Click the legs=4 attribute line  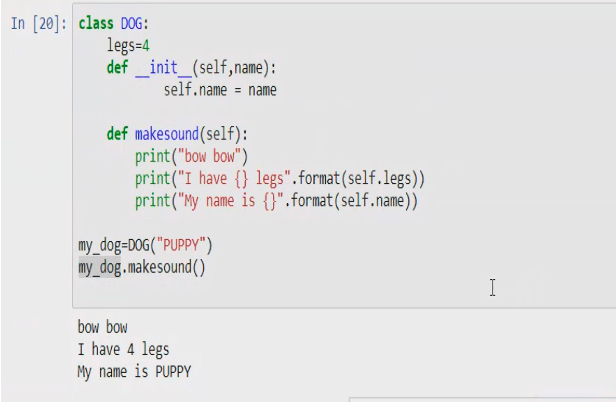(128, 46)
